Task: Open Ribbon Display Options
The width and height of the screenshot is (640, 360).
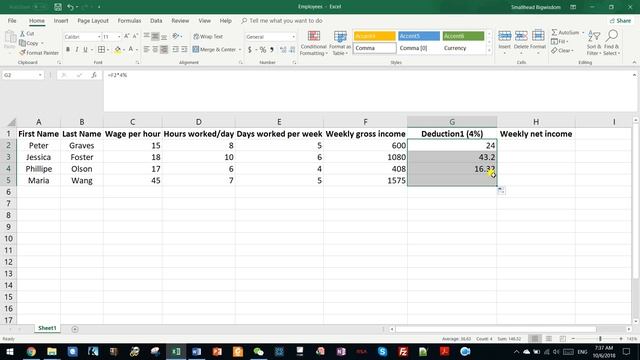Action: (573, 7)
